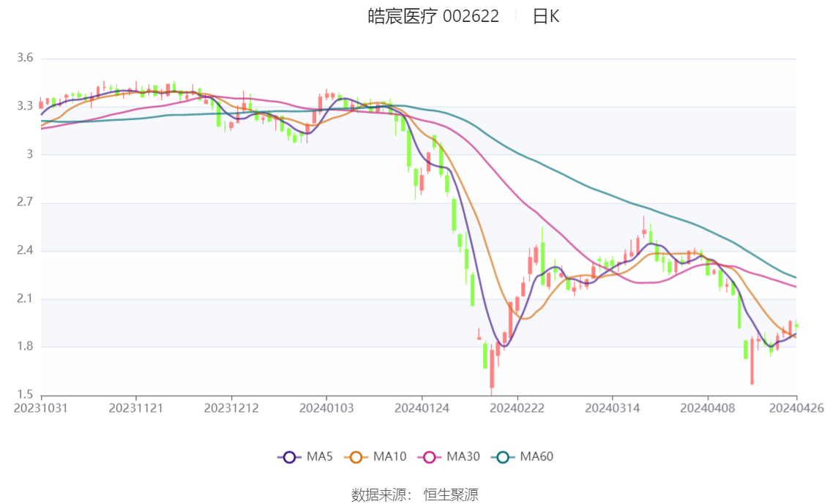Click the lowest long red candlestick near 1.5

[x=492, y=369]
